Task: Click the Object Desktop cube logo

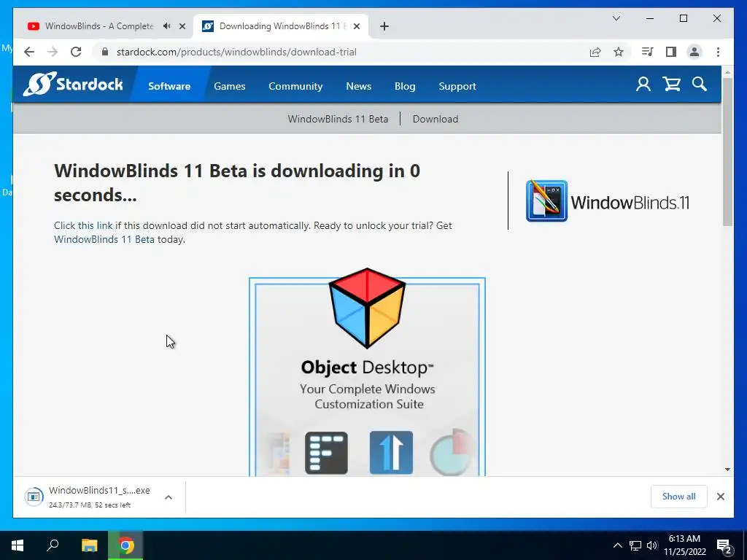Action: (x=368, y=308)
